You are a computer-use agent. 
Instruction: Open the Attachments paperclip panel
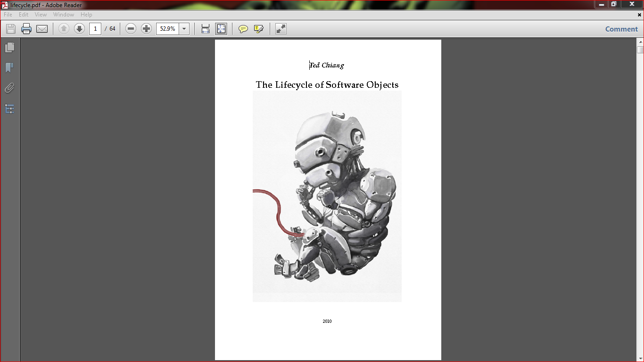[x=10, y=88]
